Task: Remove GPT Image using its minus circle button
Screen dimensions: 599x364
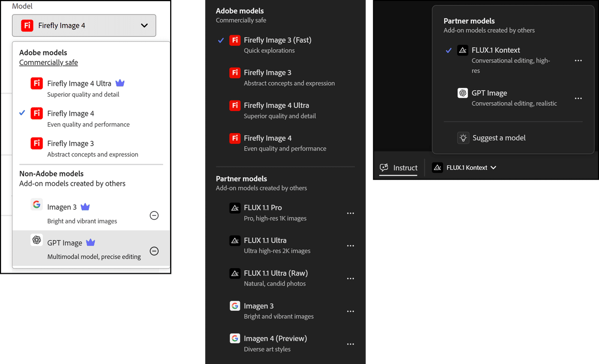Action: click(154, 251)
